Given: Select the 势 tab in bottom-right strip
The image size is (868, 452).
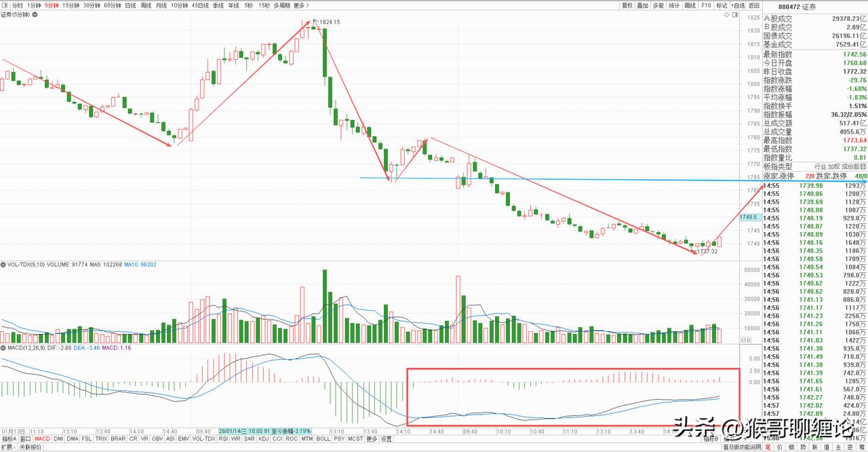Looking at the screenshot, I should [x=803, y=447].
